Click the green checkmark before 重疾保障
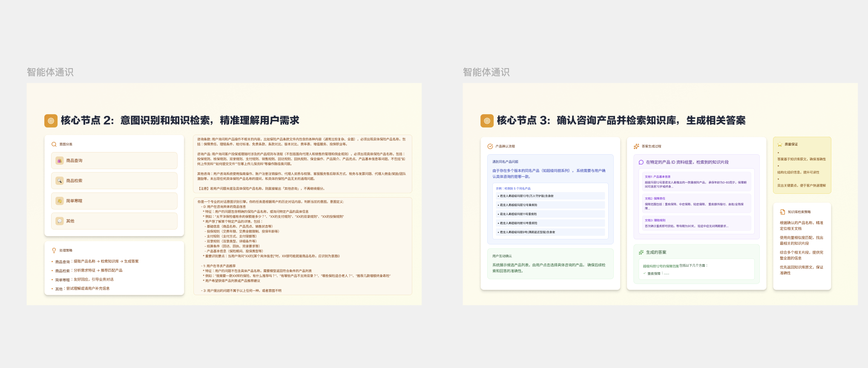Image resolution: width=868 pixels, height=368 pixels. pyautogui.click(x=644, y=273)
